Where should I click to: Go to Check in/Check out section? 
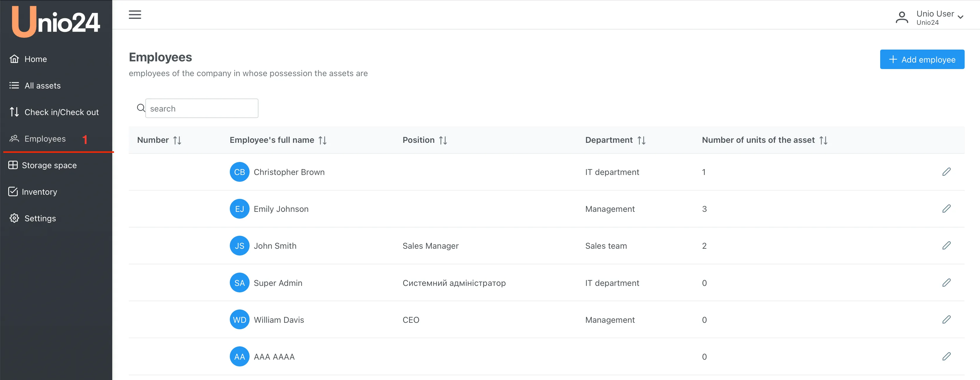(x=61, y=112)
